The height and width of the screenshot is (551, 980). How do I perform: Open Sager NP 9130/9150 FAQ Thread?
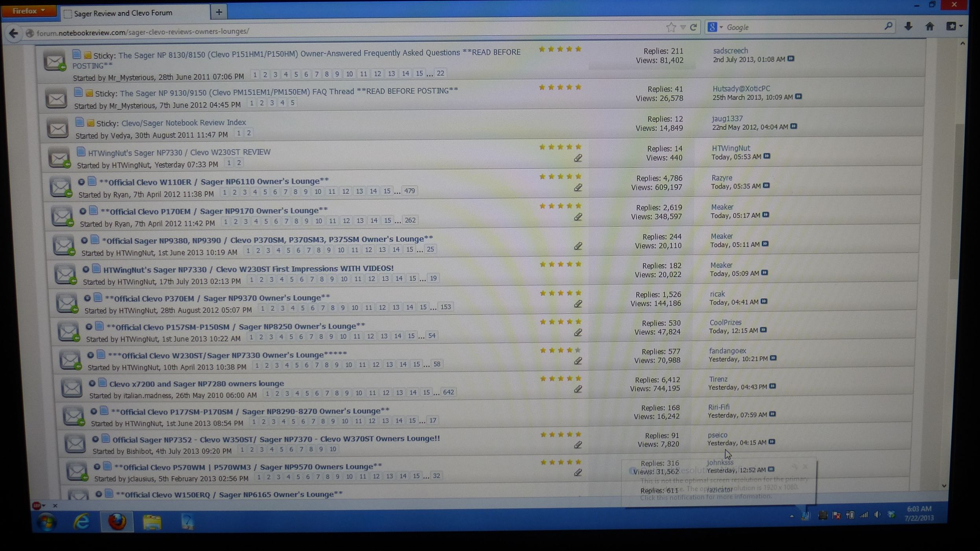(289, 92)
